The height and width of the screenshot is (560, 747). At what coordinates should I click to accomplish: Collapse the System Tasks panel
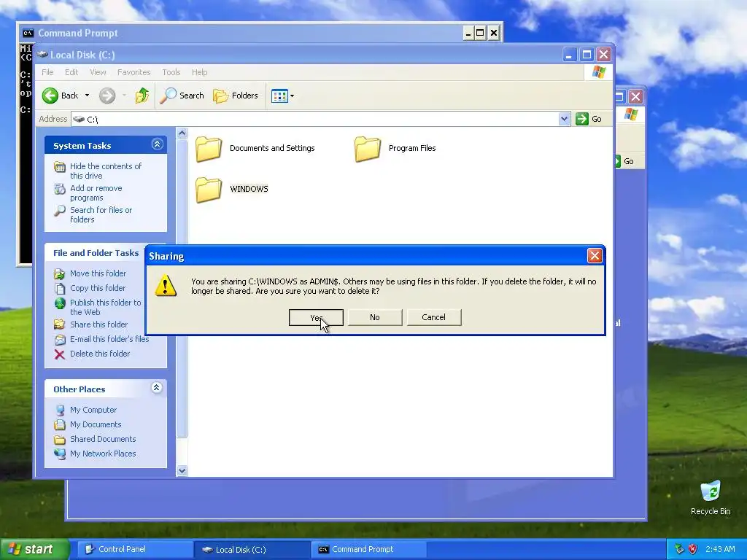pyautogui.click(x=158, y=144)
